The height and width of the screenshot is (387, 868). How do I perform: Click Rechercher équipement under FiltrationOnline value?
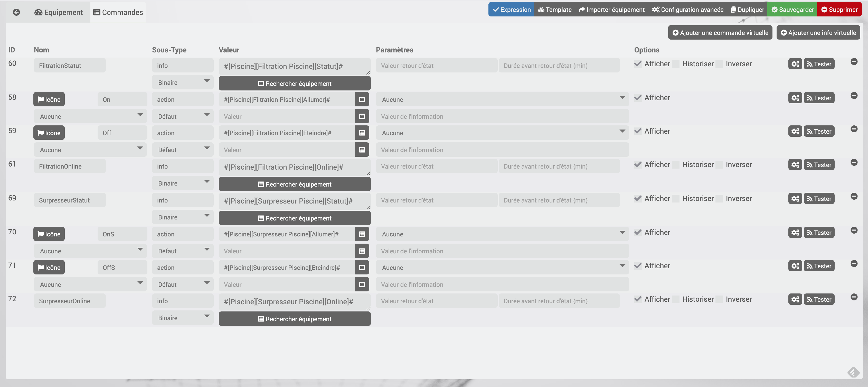point(295,185)
